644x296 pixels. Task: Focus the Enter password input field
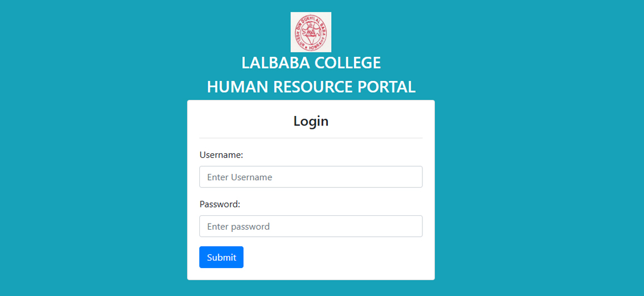click(311, 226)
